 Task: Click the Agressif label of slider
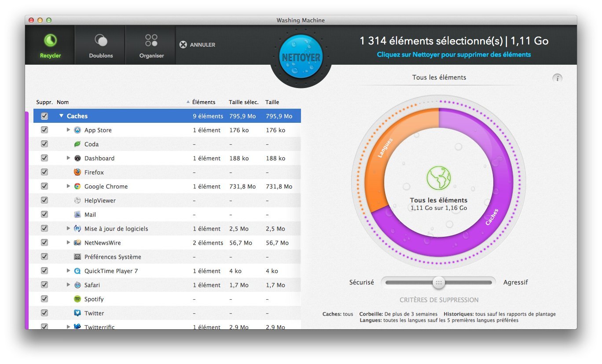(x=515, y=282)
